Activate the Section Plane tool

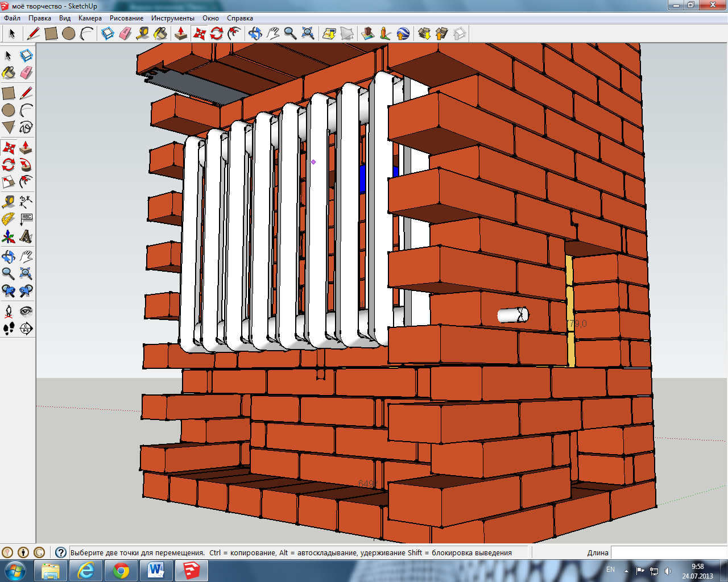tap(26, 329)
